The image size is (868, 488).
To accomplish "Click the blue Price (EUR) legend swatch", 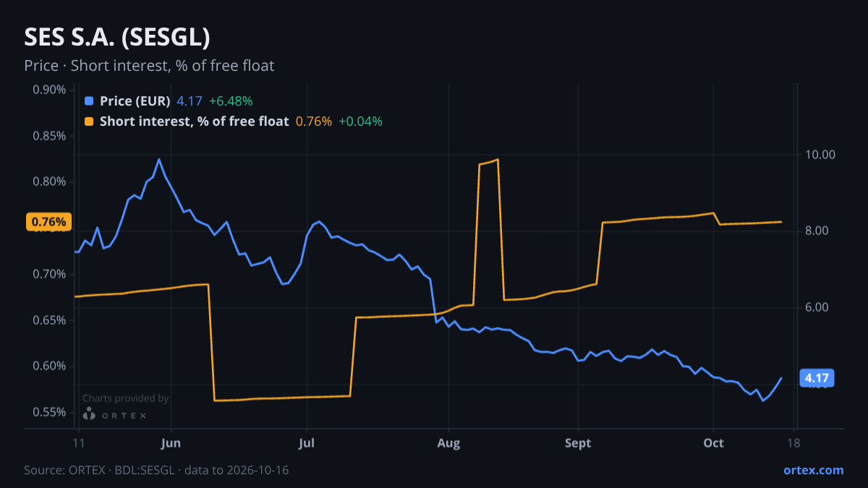I will 89,101.
